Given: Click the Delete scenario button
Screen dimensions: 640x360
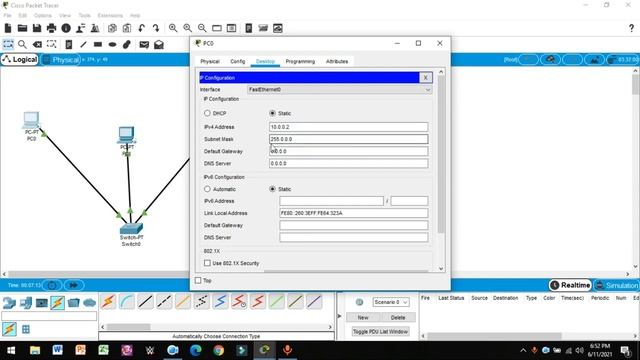Looking at the screenshot, I should 398,317.
